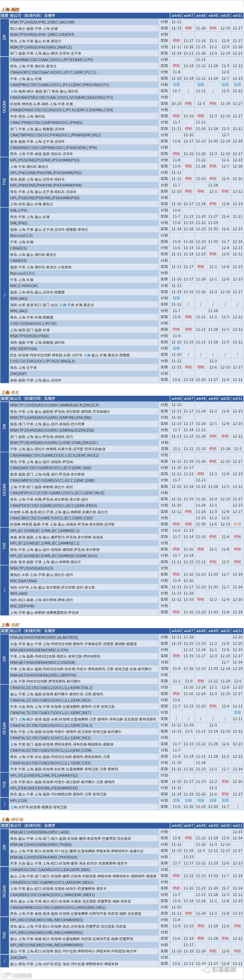Image resolution: width=244 pixels, height=980 pixels.
Task: Click the CMA(EX1) service name
Action: pos(18,248)
